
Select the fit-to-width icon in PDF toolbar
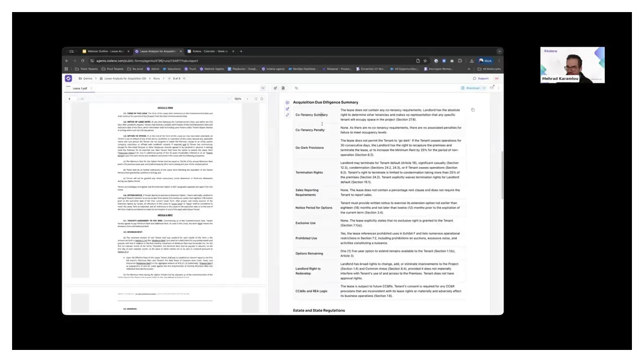[x=255, y=99]
